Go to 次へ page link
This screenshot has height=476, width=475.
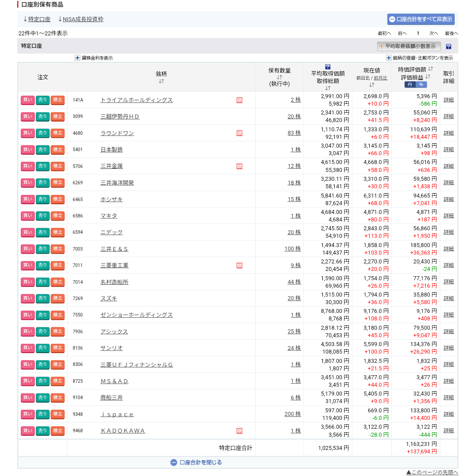(433, 34)
